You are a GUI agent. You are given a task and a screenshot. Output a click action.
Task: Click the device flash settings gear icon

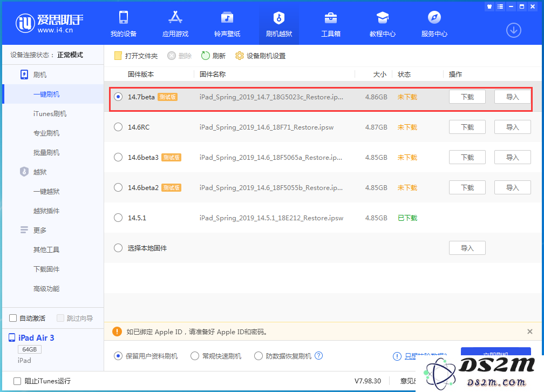click(240, 56)
